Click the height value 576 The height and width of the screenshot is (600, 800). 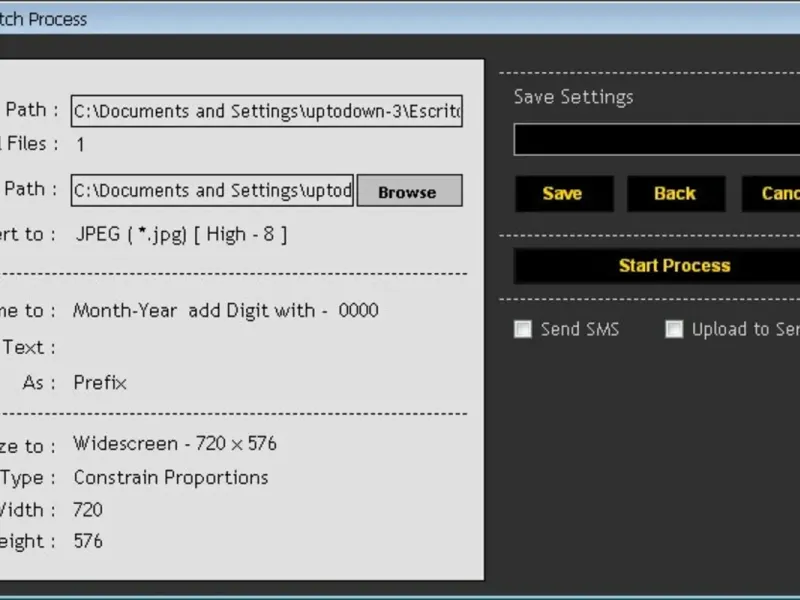pyautogui.click(x=88, y=541)
